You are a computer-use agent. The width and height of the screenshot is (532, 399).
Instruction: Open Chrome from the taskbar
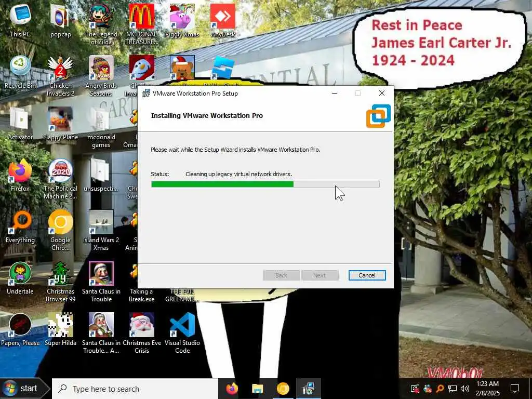pos(283,389)
